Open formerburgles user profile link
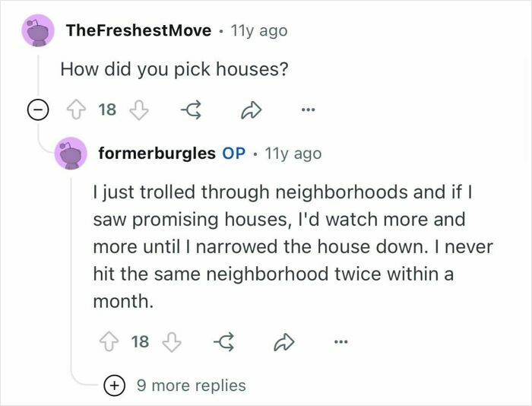The image size is (532, 406). pyautogui.click(x=157, y=154)
